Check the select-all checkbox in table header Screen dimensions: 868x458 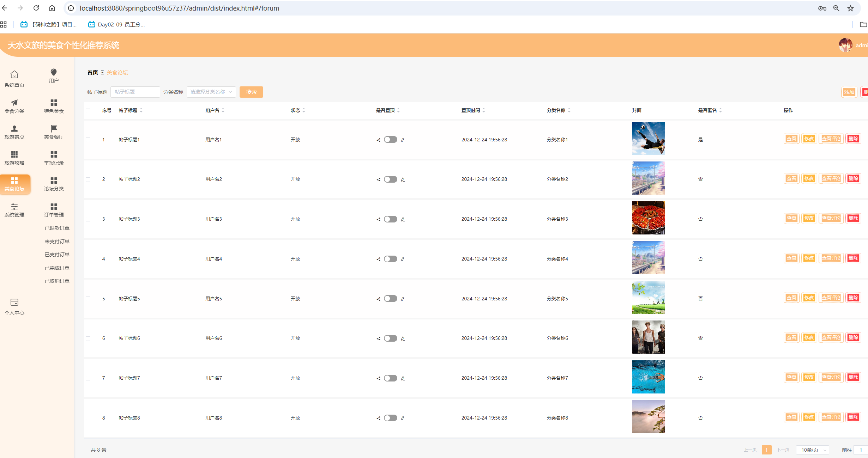pyautogui.click(x=88, y=111)
